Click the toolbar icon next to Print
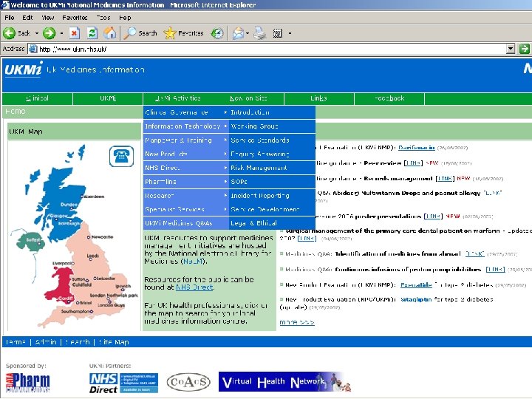The height and width of the screenshot is (399, 532). pyautogui.click(x=278, y=33)
